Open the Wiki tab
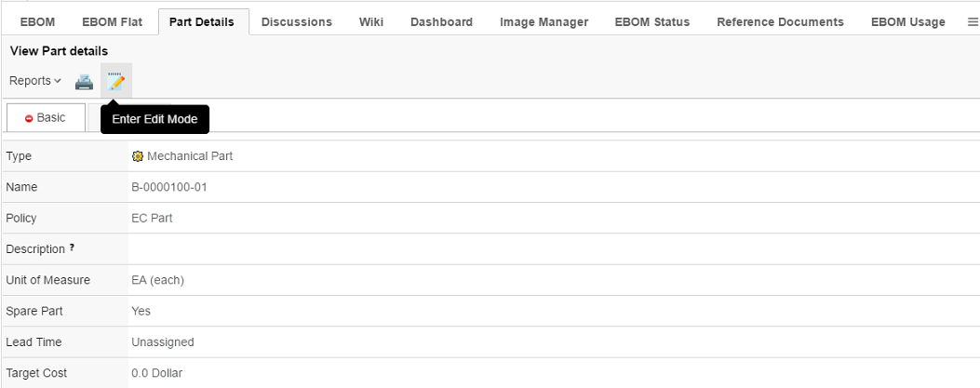This screenshot has width=980, height=388. (371, 22)
